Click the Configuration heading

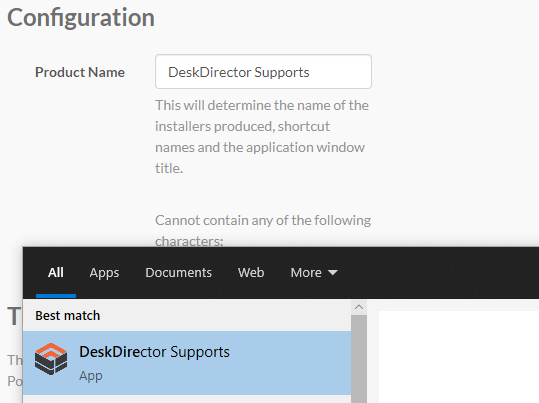coord(81,18)
